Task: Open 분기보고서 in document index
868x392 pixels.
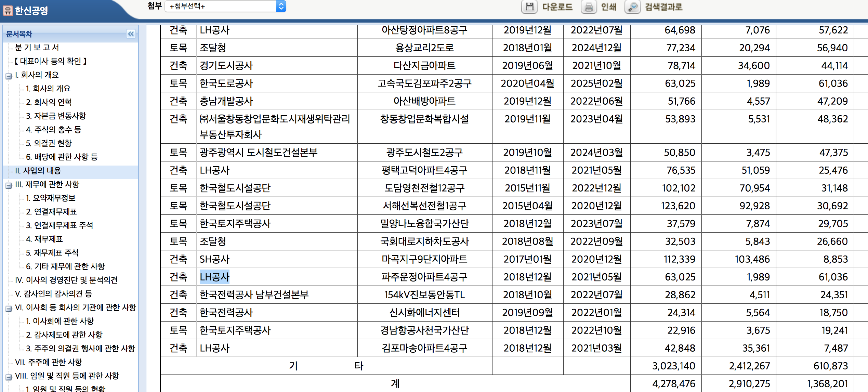Action: click(37, 48)
